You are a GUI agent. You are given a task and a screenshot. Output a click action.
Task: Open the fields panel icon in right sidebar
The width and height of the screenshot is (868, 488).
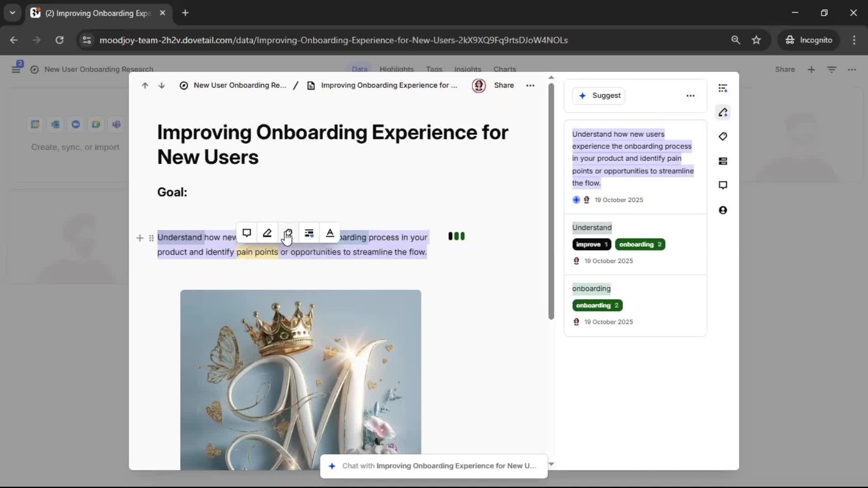[x=723, y=161]
